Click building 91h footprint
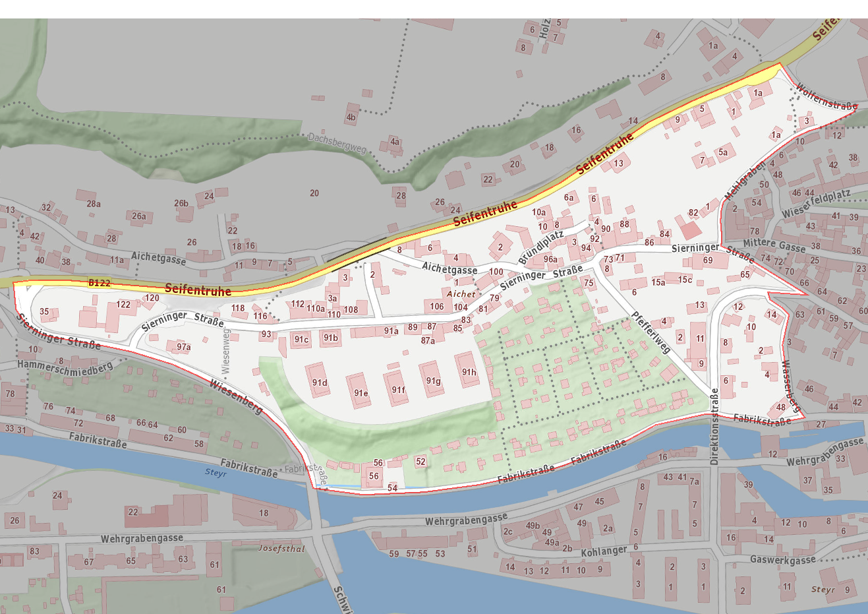The width and height of the screenshot is (868, 614). coord(469,371)
